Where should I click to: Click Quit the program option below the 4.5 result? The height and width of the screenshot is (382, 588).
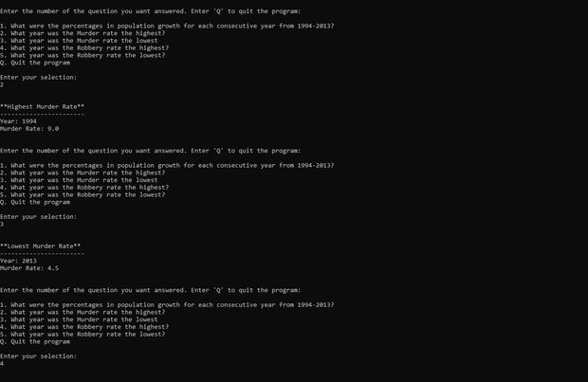pyautogui.click(x=35, y=341)
